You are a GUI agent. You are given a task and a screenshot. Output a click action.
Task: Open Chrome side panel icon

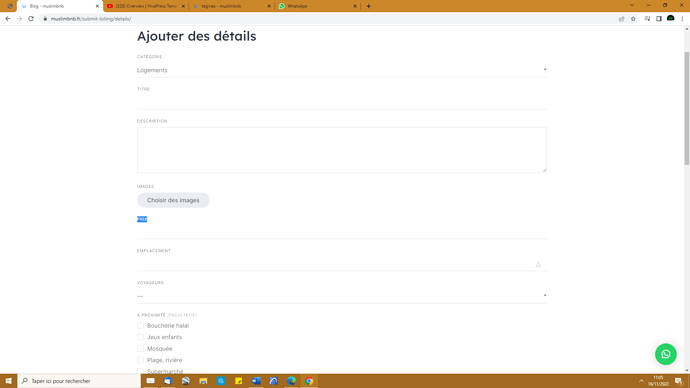659,19
